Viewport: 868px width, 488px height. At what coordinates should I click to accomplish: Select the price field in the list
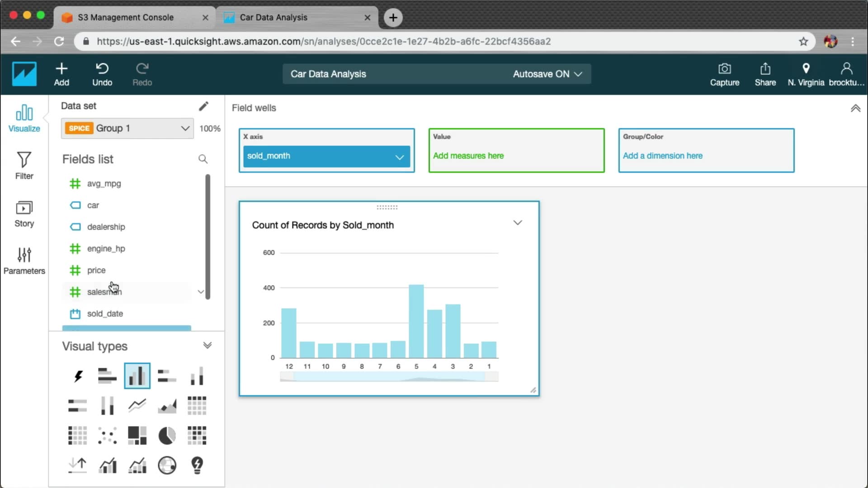(x=96, y=270)
